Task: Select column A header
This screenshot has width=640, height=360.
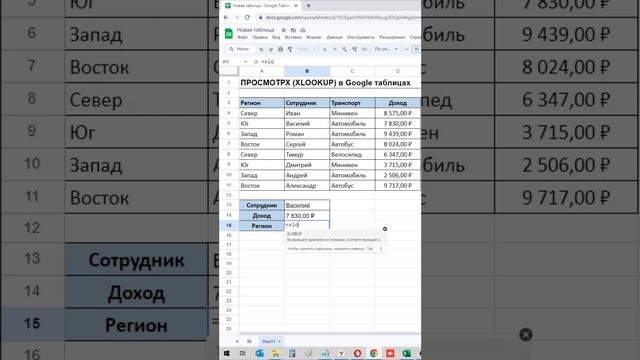Action: pos(262,71)
